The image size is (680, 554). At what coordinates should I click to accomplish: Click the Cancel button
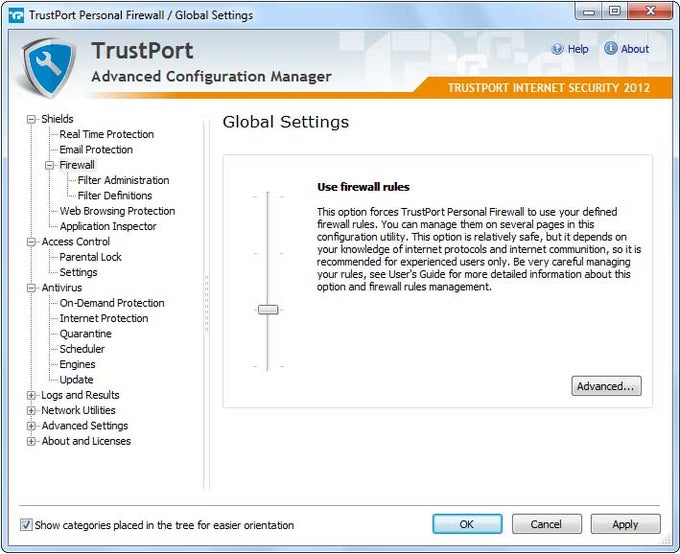546,524
